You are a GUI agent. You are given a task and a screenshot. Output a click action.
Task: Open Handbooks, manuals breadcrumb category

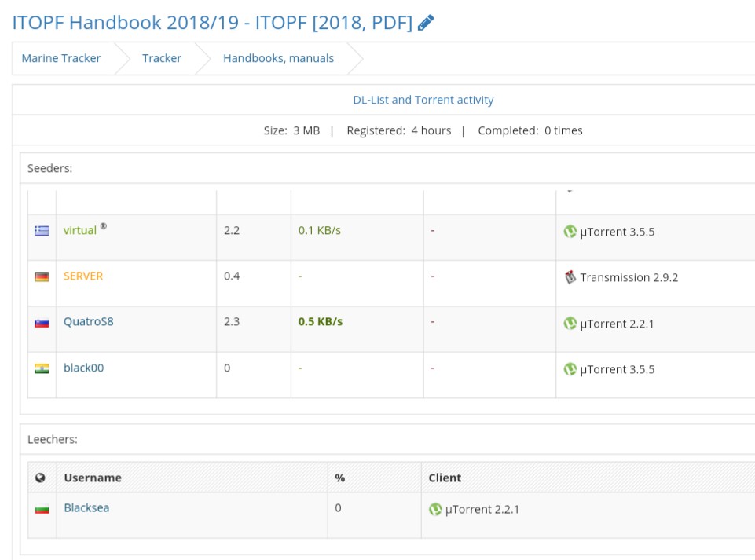278,58
